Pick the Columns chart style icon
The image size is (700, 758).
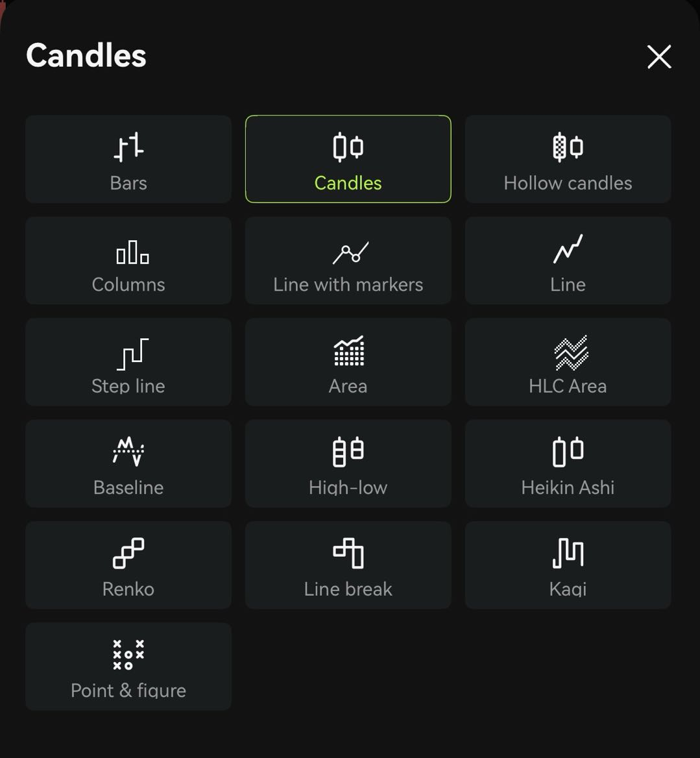tap(132, 252)
